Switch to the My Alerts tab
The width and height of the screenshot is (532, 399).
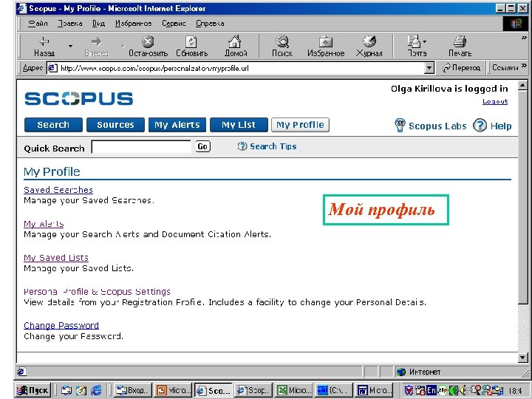point(177,125)
